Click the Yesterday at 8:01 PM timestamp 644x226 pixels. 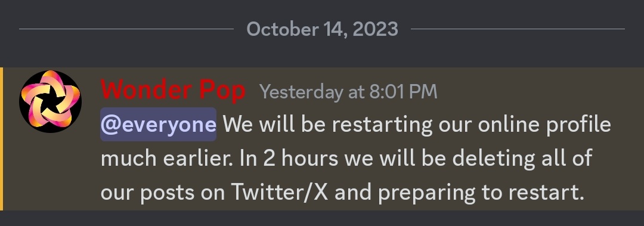pyautogui.click(x=348, y=92)
